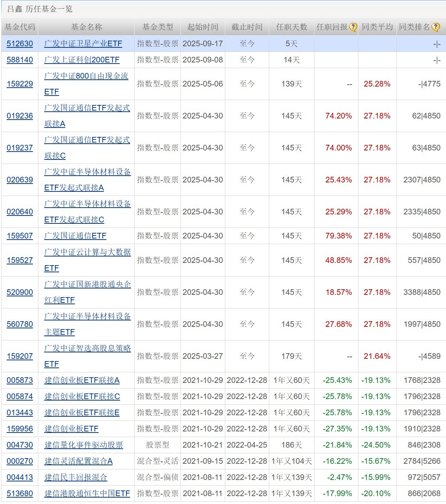
Task: Open fund code link 019237
Action: pos(20,148)
